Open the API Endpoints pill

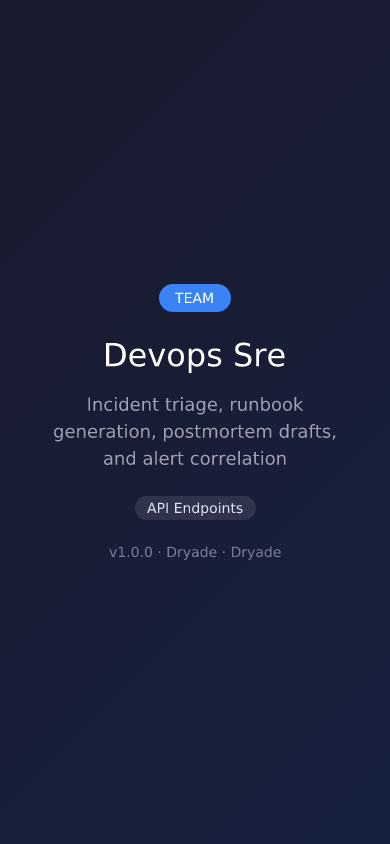pyautogui.click(x=195, y=508)
